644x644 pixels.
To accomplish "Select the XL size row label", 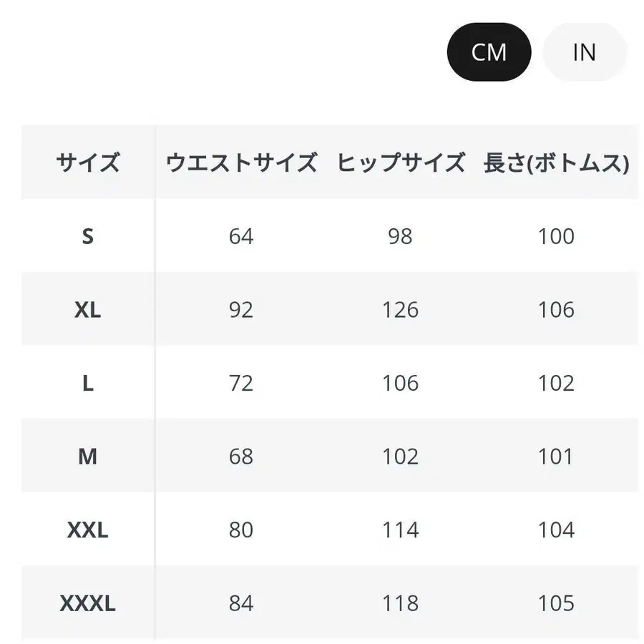I will point(88,310).
